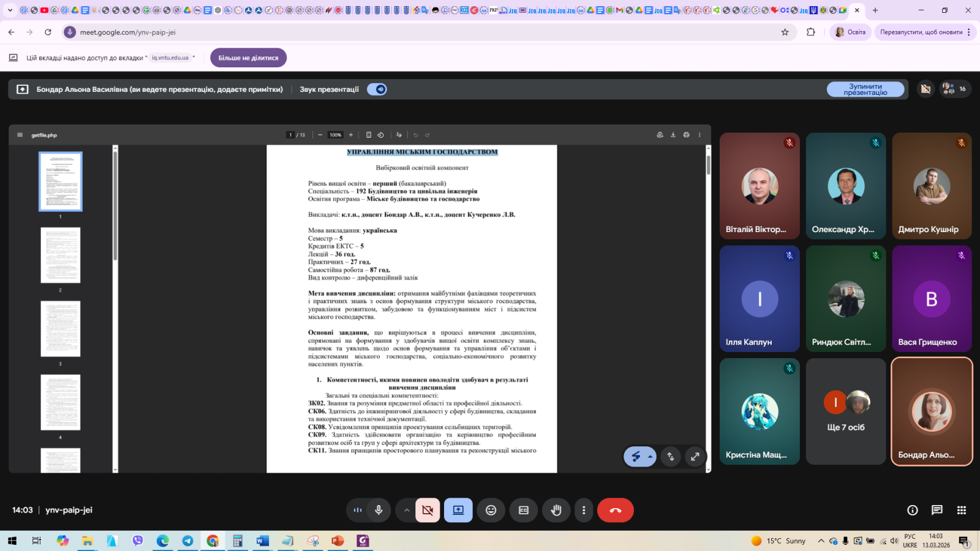
Task: Stop sharing this tab
Action: click(248, 58)
